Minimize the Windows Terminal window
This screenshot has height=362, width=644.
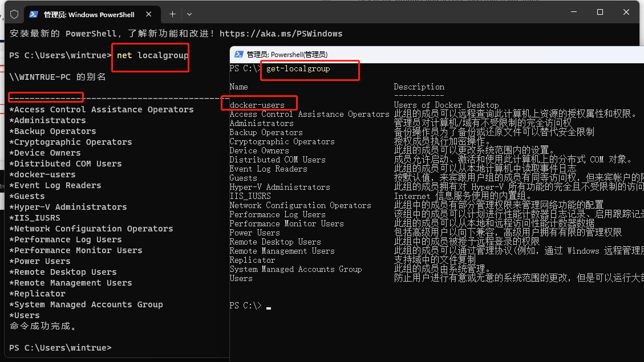(574, 13)
